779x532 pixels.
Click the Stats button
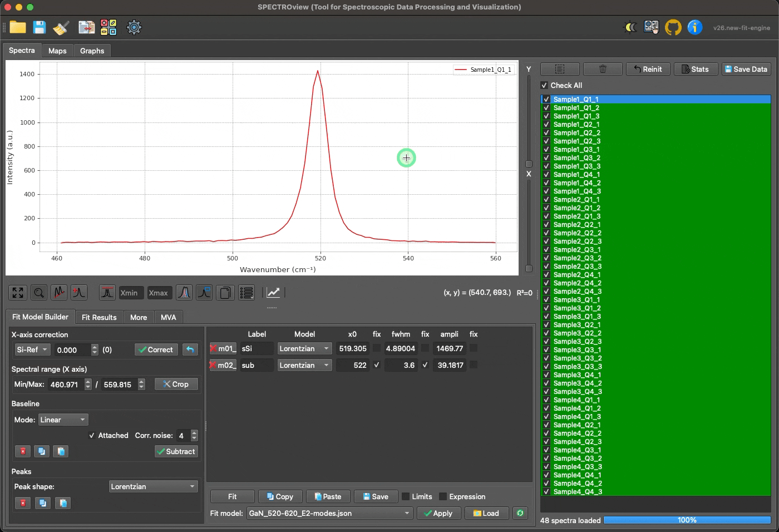click(696, 69)
